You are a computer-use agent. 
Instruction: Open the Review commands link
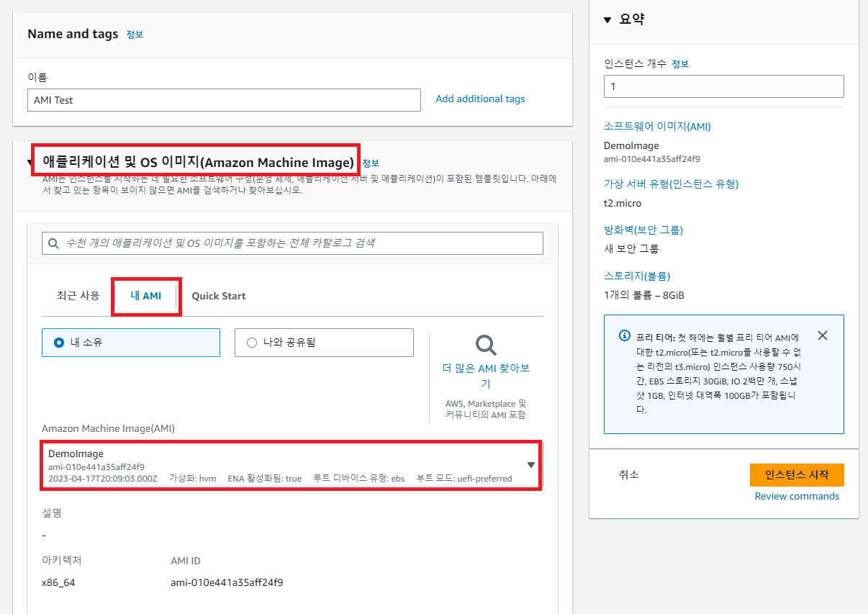[x=797, y=497]
